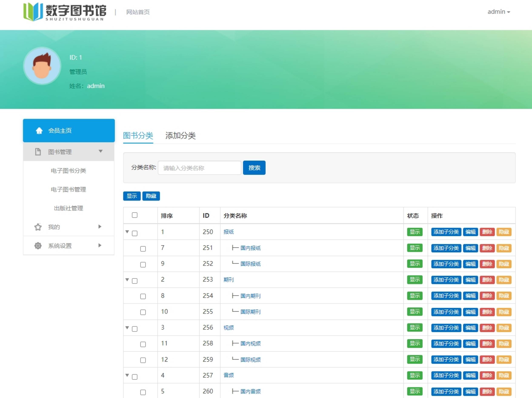
Task: Focus the 分类名称 search input field
Action: click(199, 168)
